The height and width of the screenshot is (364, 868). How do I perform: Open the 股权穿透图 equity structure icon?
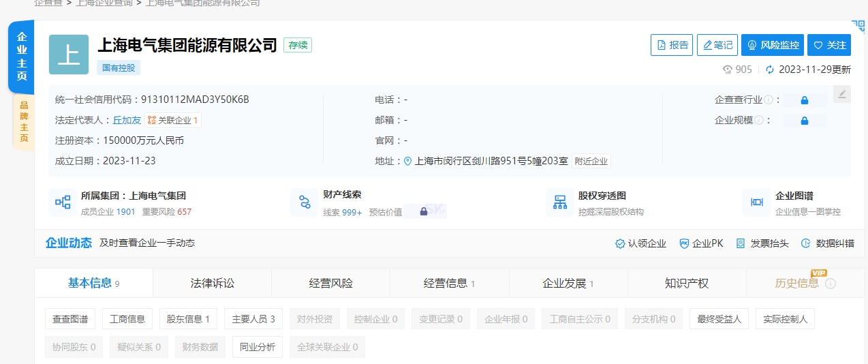pyautogui.click(x=560, y=202)
